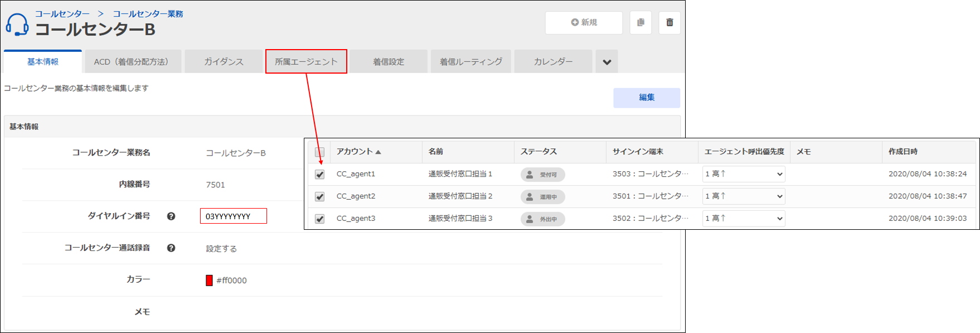Screen dimensions: 980x333
Task: Click the エージェント呼出優先度 column header
Action: (x=744, y=152)
